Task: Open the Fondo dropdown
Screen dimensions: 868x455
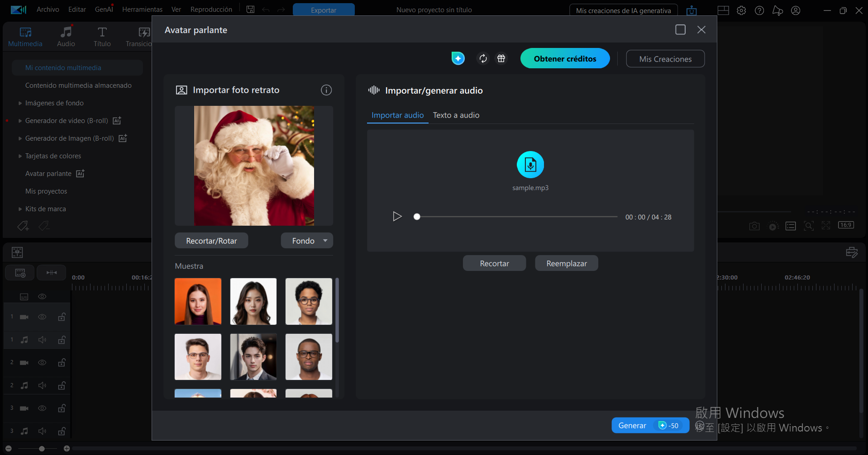Action: point(307,240)
